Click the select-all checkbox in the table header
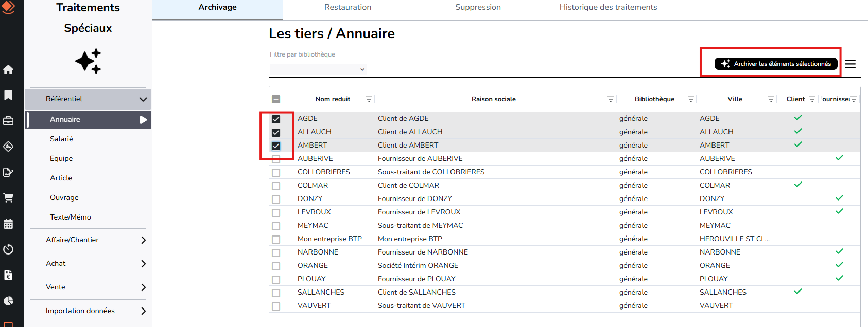 coord(276,99)
